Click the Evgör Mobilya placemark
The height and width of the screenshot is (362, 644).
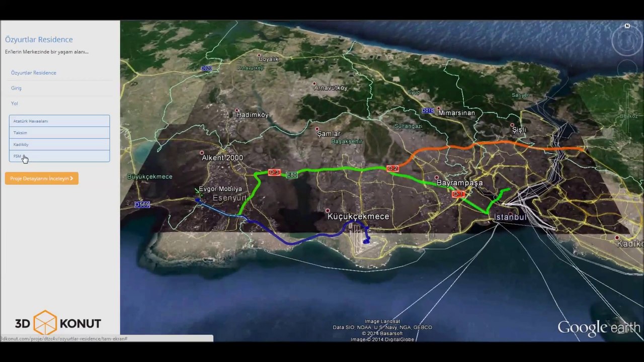click(220, 189)
